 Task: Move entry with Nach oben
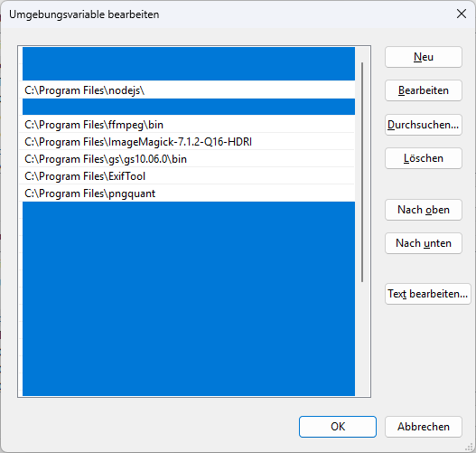pyautogui.click(x=424, y=210)
